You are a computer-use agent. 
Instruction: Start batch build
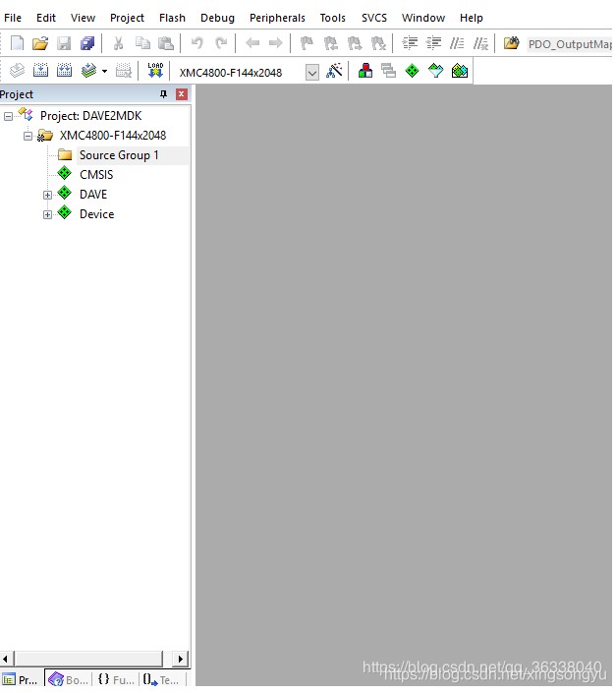[88, 71]
